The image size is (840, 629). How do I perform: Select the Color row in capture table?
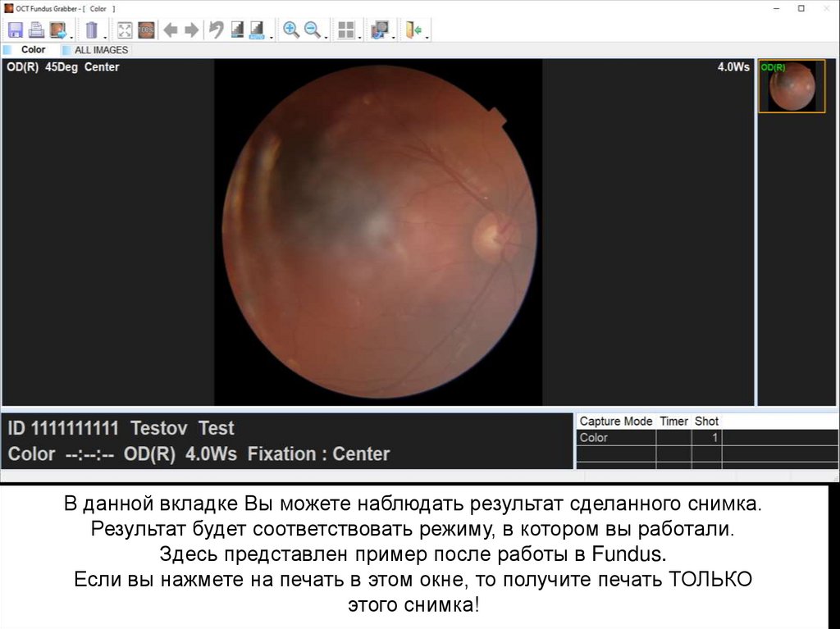615,438
